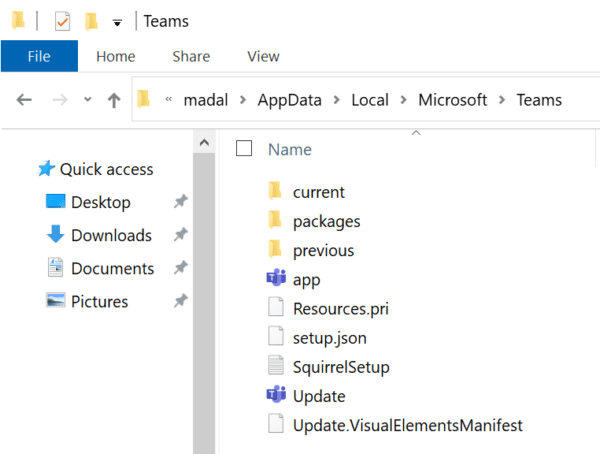Click the folder icon of current
The width and height of the screenshot is (600, 454).
point(275,191)
